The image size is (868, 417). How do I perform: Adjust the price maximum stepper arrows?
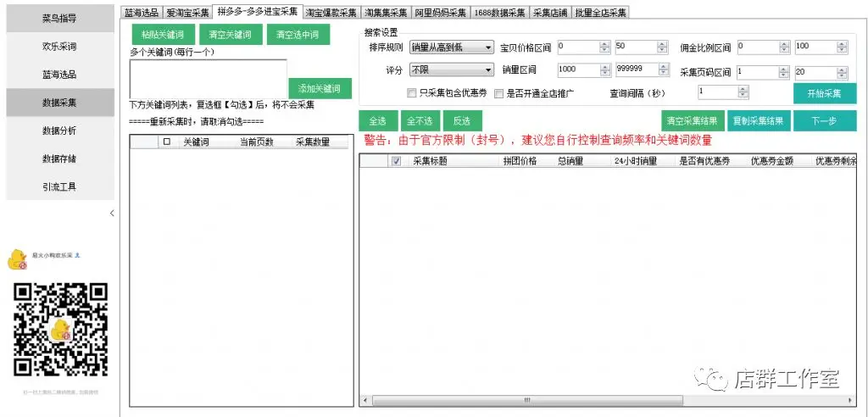(663, 47)
